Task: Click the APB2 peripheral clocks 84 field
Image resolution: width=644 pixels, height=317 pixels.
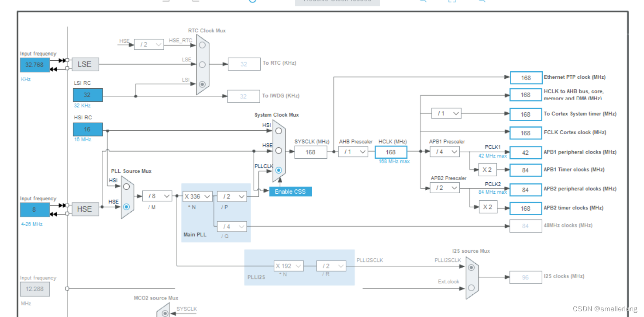Action: 526,190
